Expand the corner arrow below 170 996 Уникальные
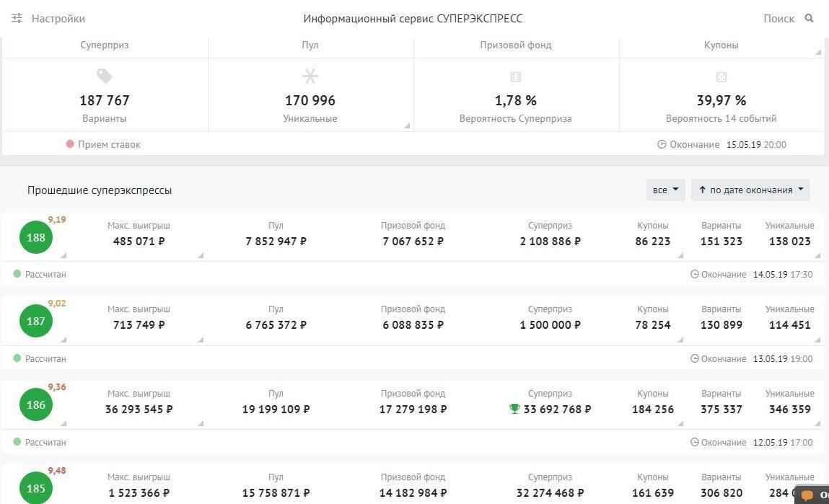Viewport: 829px width, 504px height. click(407, 125)
